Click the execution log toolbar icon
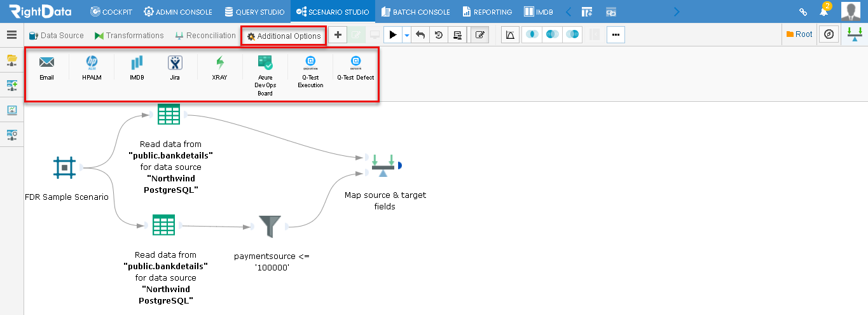868x315 pixels. pos(457,35)
